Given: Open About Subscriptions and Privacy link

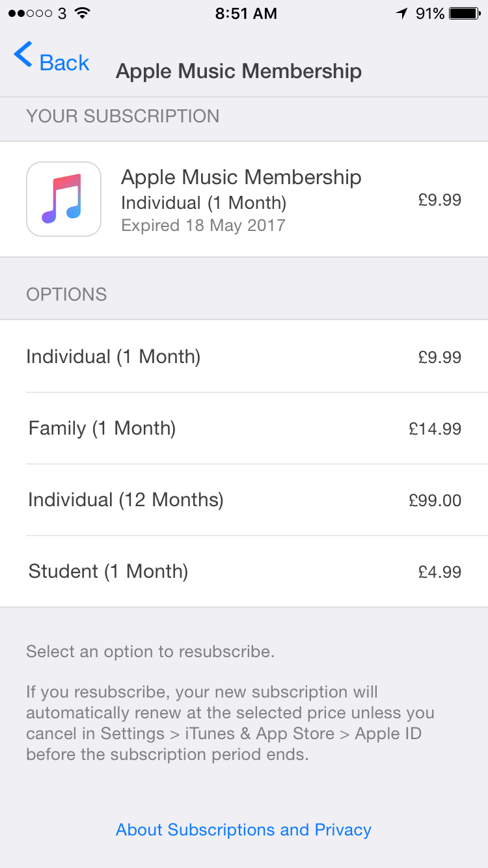Looking at the screenshot, I should click(243, 830).
